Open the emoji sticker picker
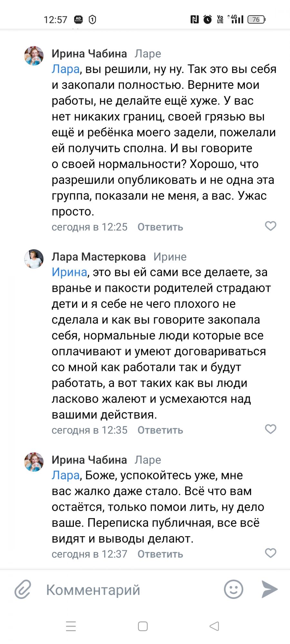 tap(233, 589)
